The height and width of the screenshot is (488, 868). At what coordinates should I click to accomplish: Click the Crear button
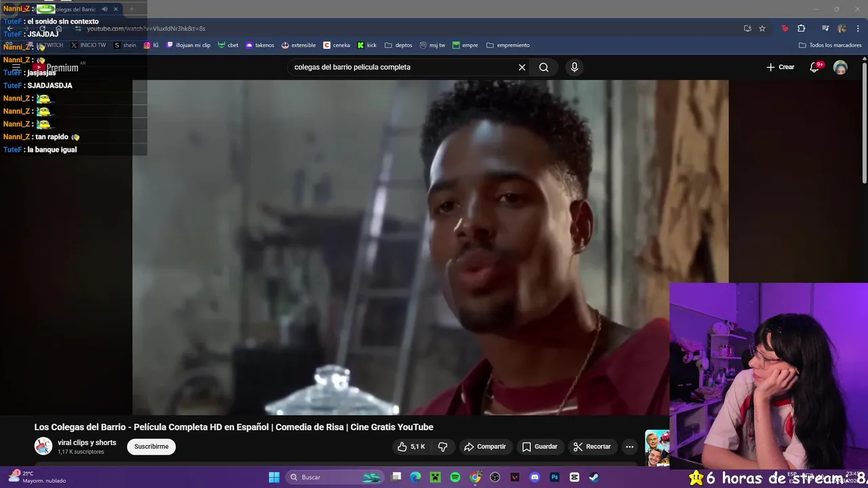[x=781, y=67]
